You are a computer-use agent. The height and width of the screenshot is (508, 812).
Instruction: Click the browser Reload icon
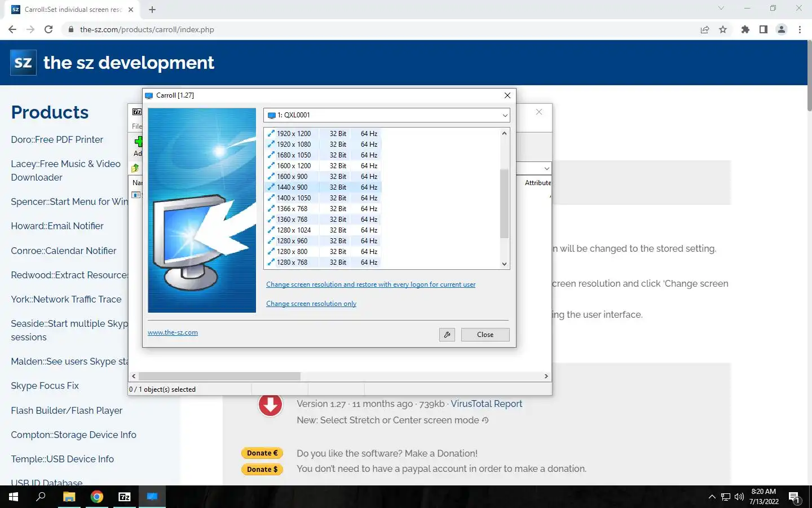(x=48, y=29)
